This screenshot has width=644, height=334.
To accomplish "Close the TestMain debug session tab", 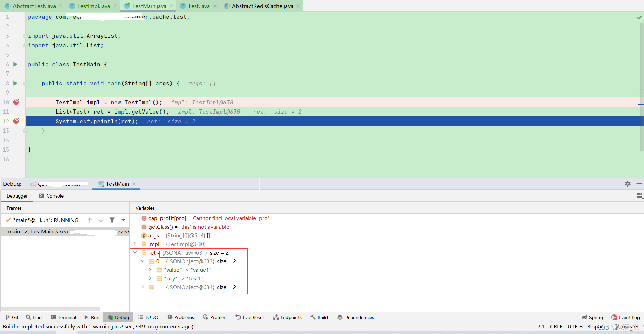I will 134,184.
